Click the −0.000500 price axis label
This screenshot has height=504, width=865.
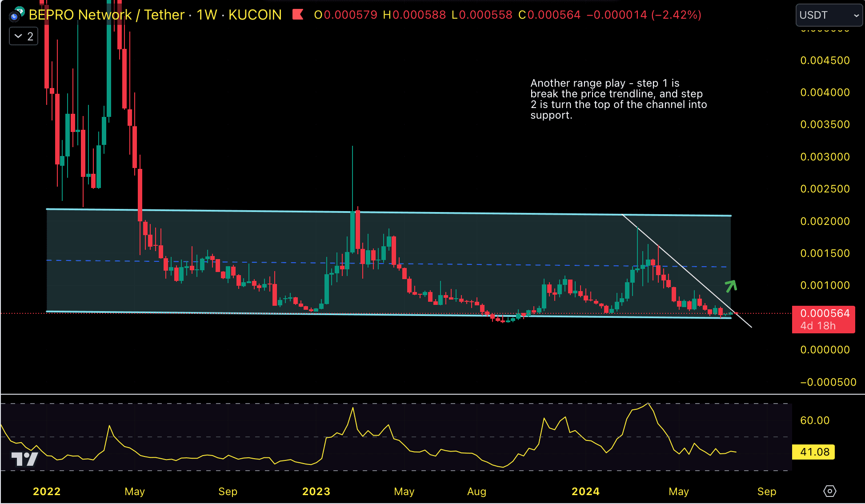828,382
